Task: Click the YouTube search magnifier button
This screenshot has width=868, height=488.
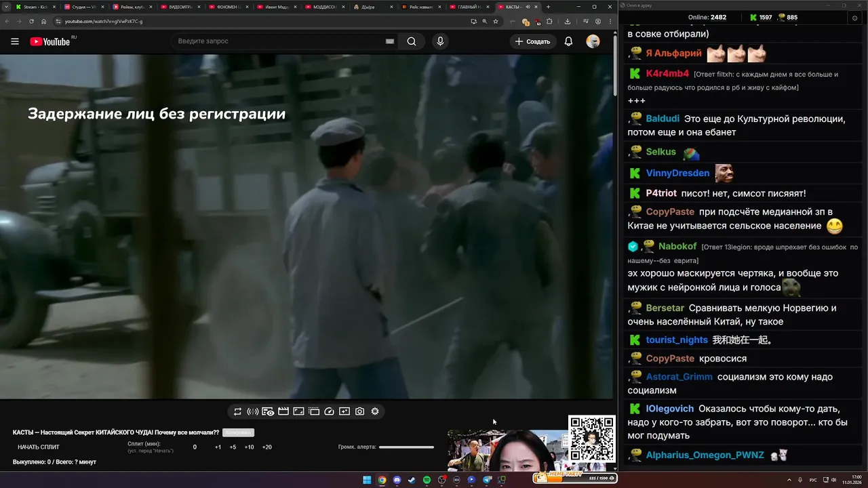Action: (412, 41)
